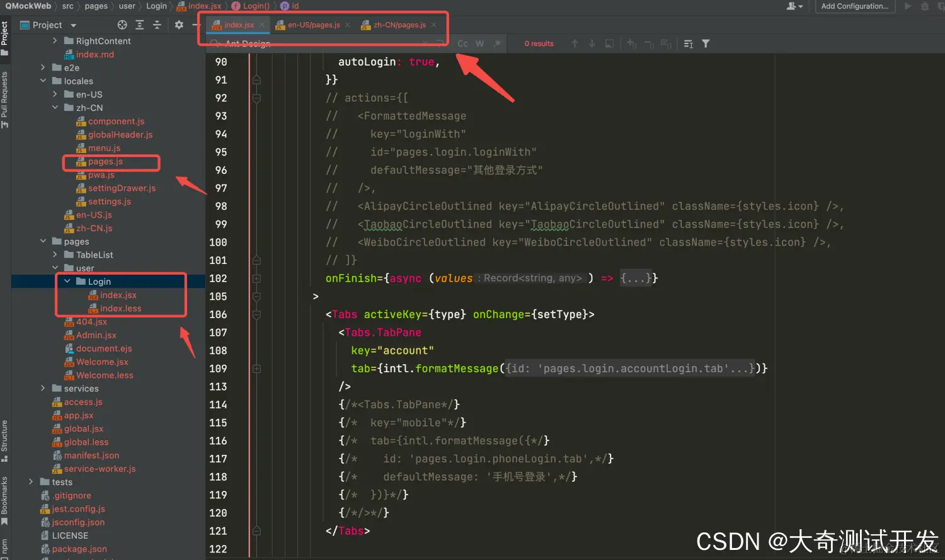Go to next search occurrence arrow
Image resolution: width=945 pixels, height=560 pixels.
[x=592, y=43]
